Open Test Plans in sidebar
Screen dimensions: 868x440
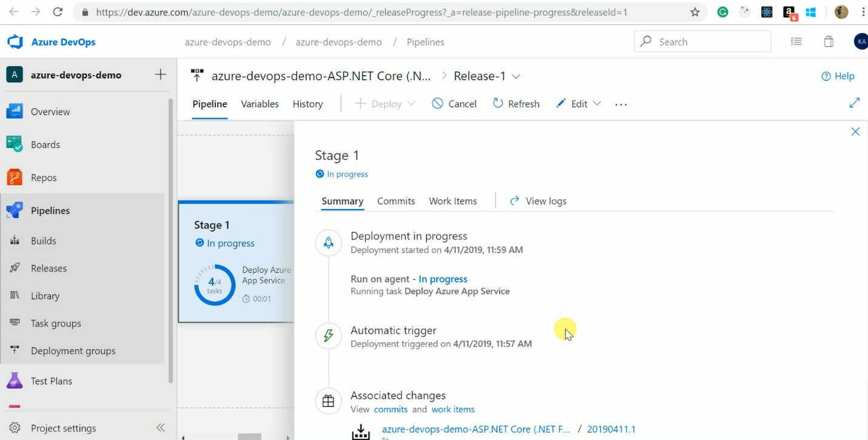click(x=51, y=381)
